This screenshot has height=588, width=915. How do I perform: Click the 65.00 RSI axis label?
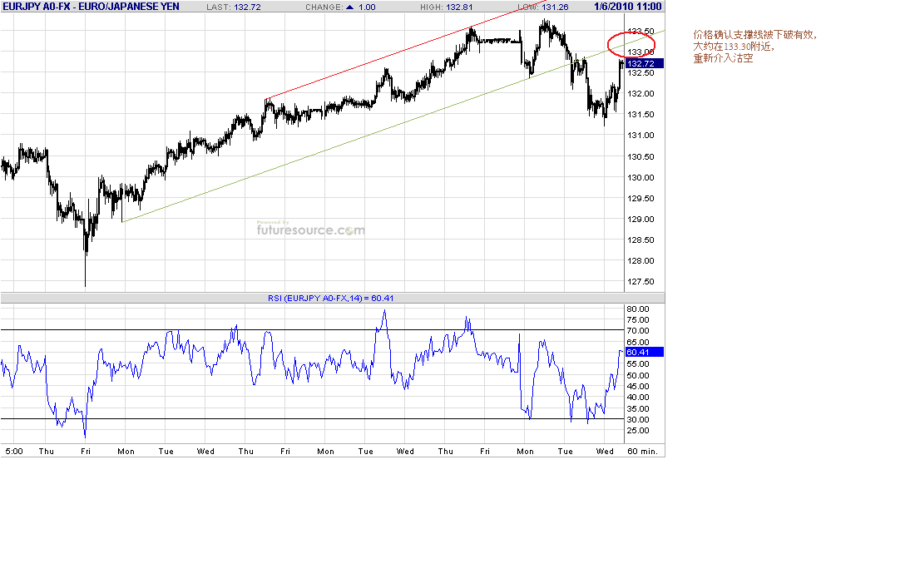(638, 342)
